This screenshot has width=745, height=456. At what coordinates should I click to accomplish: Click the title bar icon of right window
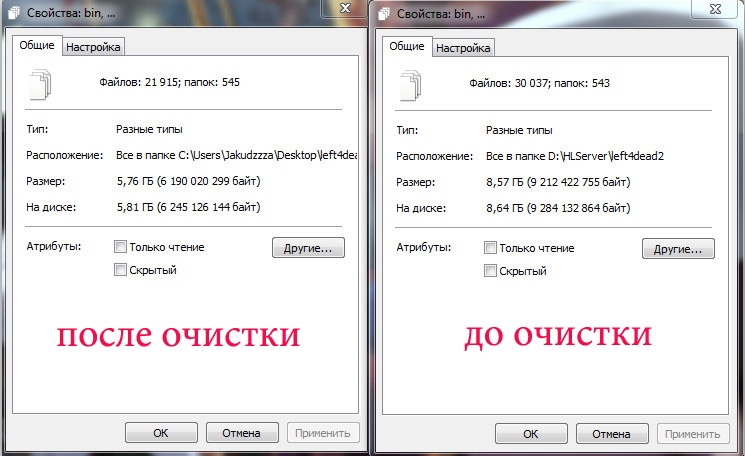384,14
